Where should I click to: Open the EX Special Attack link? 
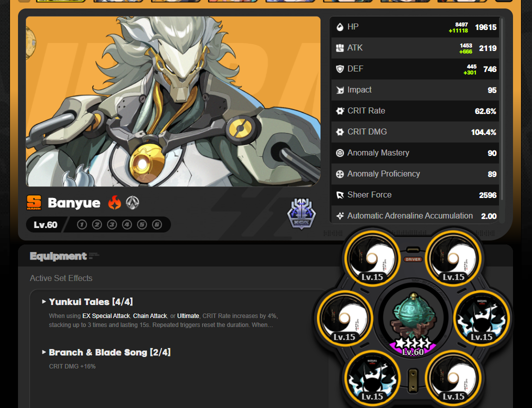click(106, 316)
